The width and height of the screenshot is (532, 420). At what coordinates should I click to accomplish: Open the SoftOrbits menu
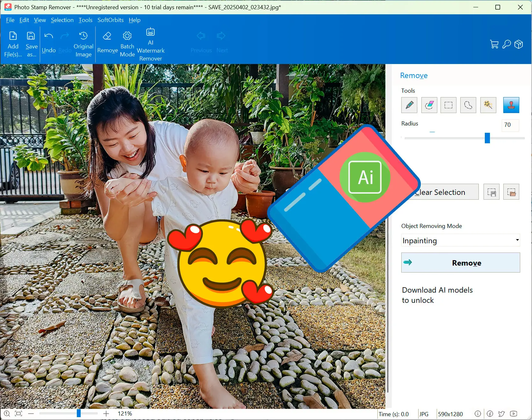tap(110, 20)
